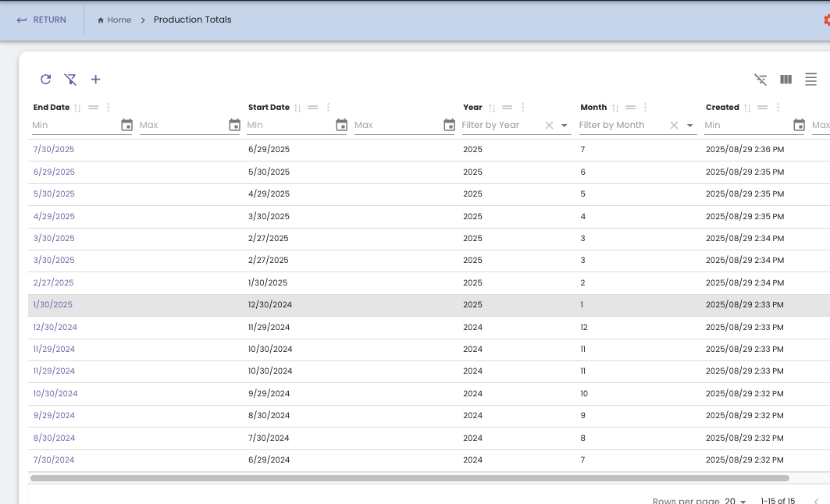
Task: Clear filters using the crossed funnel icon
Action: pos(70,80)
